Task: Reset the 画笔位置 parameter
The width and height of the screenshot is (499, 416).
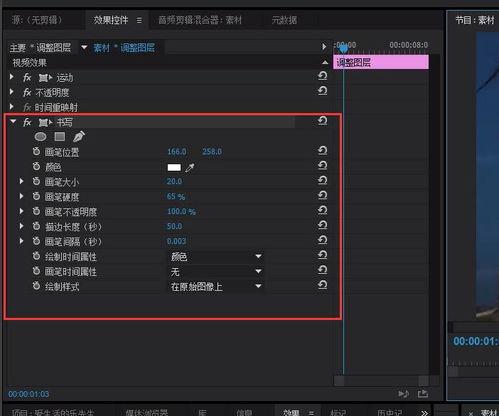Action: pos(322,151)
